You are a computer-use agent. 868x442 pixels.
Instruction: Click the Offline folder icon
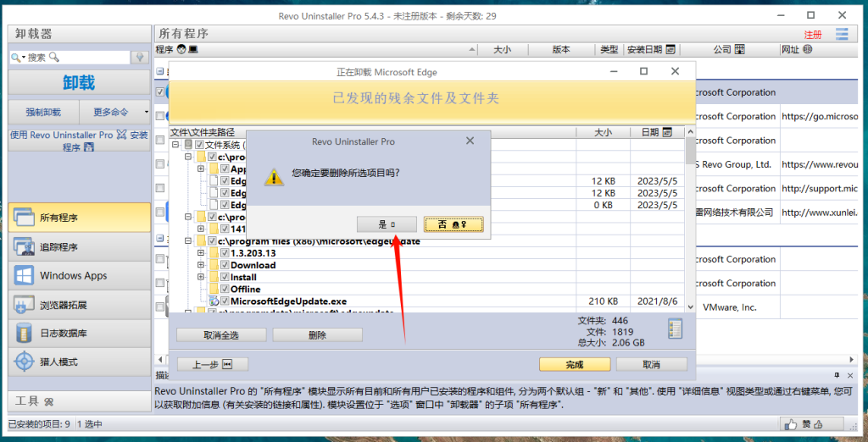click(x=214, y=290)
